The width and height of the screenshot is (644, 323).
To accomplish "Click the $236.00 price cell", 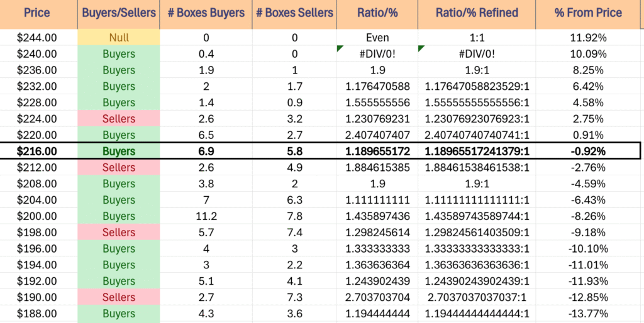I will coord(38,70).
